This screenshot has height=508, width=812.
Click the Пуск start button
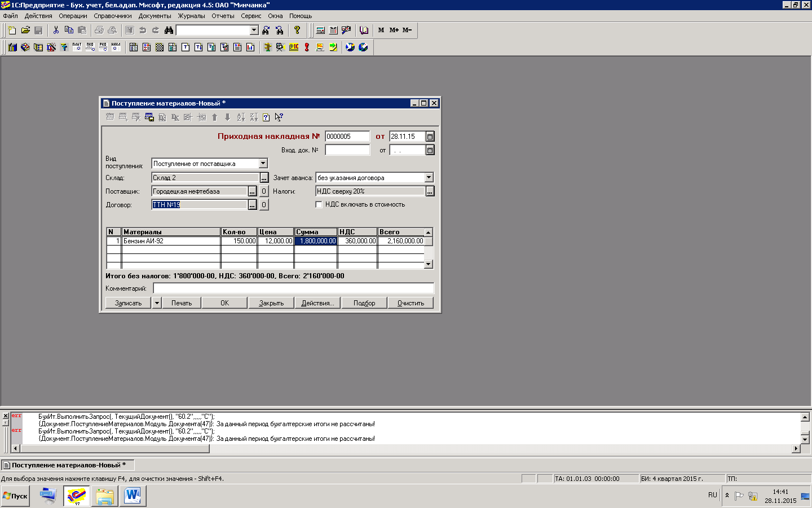(15, 496)
